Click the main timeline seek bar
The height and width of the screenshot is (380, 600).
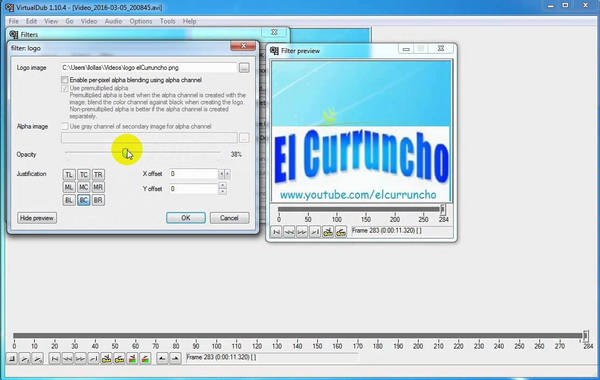pos(298,336)
